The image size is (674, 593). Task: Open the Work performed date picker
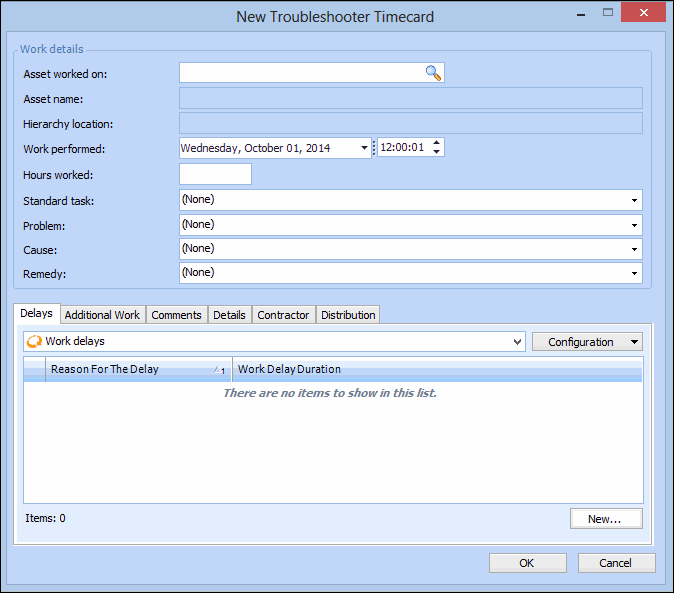pos(364,148)
